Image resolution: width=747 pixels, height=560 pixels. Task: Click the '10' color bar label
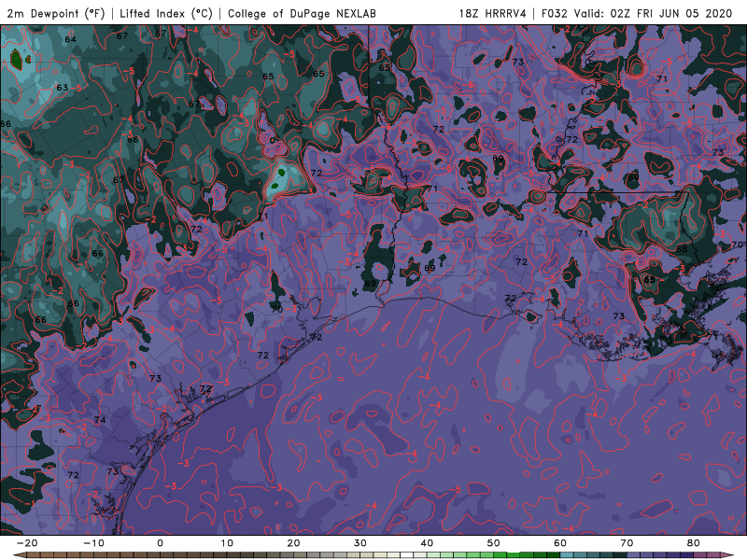point(227,543)
